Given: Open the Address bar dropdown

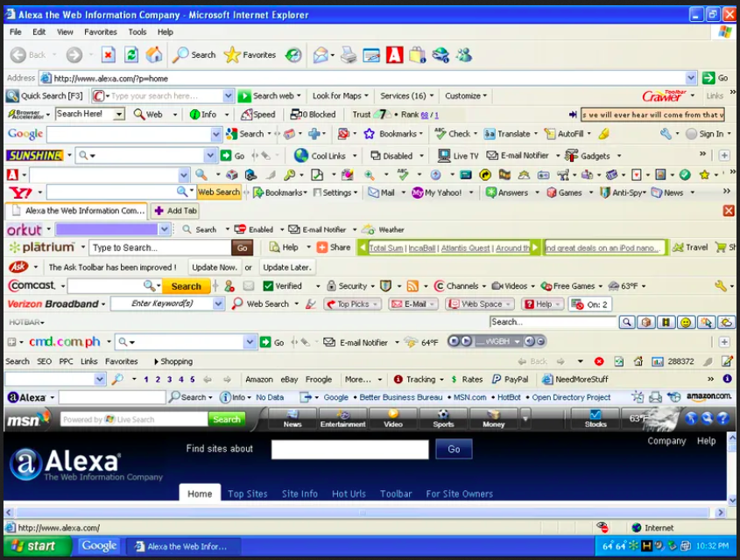Looking at the screenshot, I should tap(690, 78).
